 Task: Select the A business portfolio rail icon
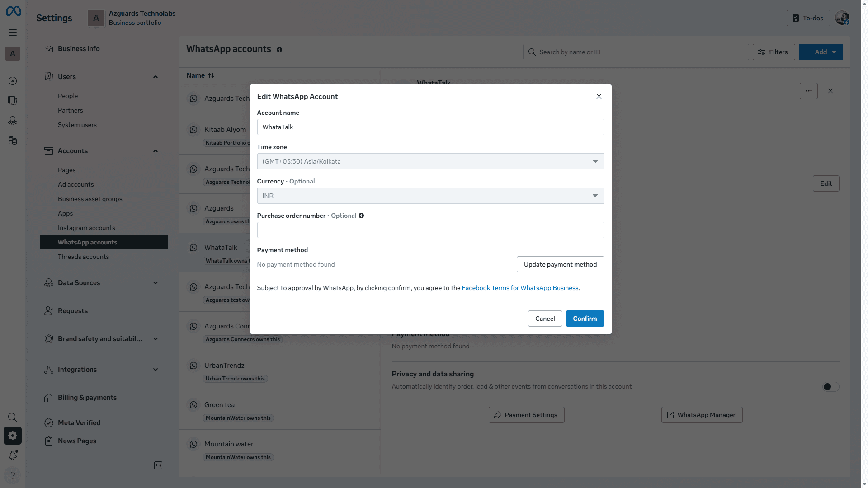click(x=13, y=54)
